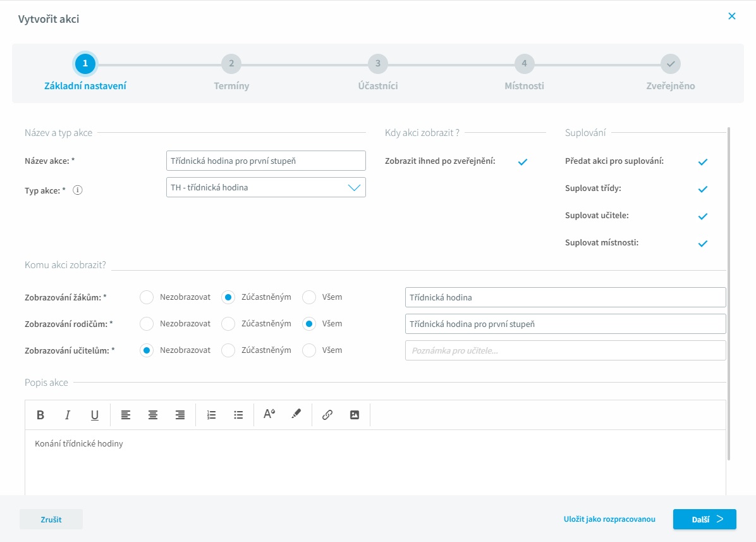Image resolution: width=756 pixels, height=542 pixels.
Task: Open the text highlight color picker
Action: pos(296,415)
